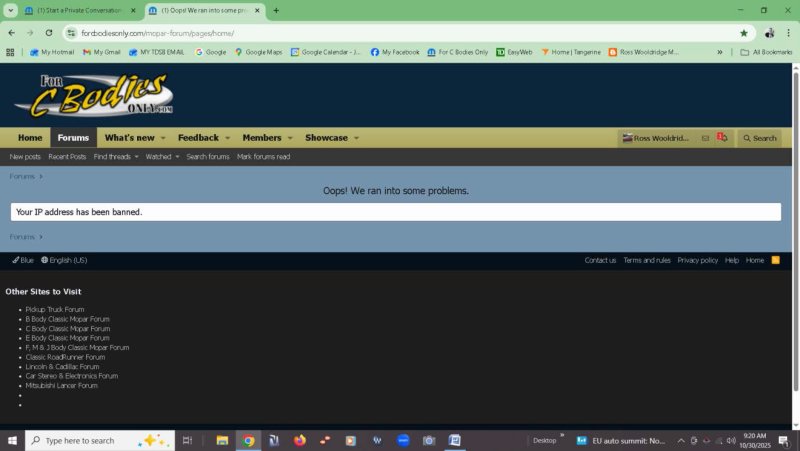
Task: Open the English (US) language chooser
Action: 64,260
